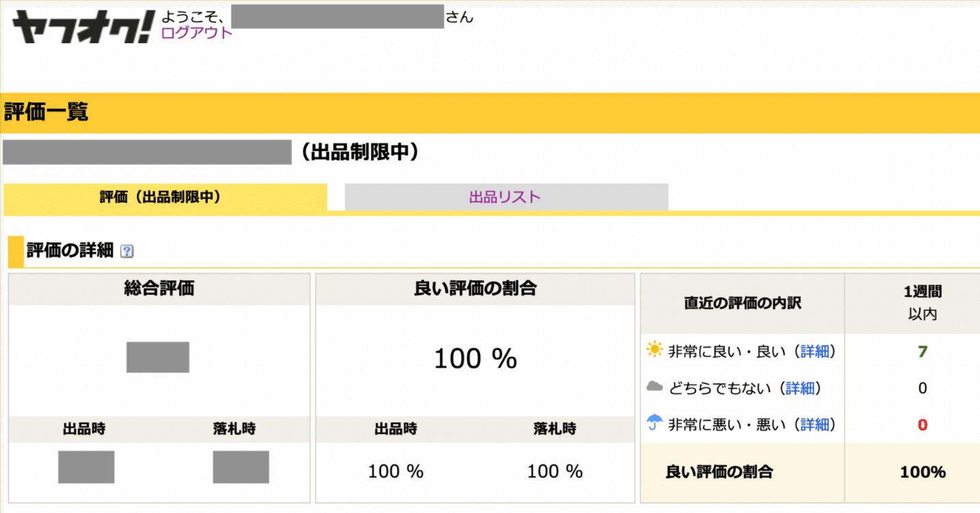980x513 pixels.
Task: Switch to the 出品リスト tab
Action: pos(505,197)
